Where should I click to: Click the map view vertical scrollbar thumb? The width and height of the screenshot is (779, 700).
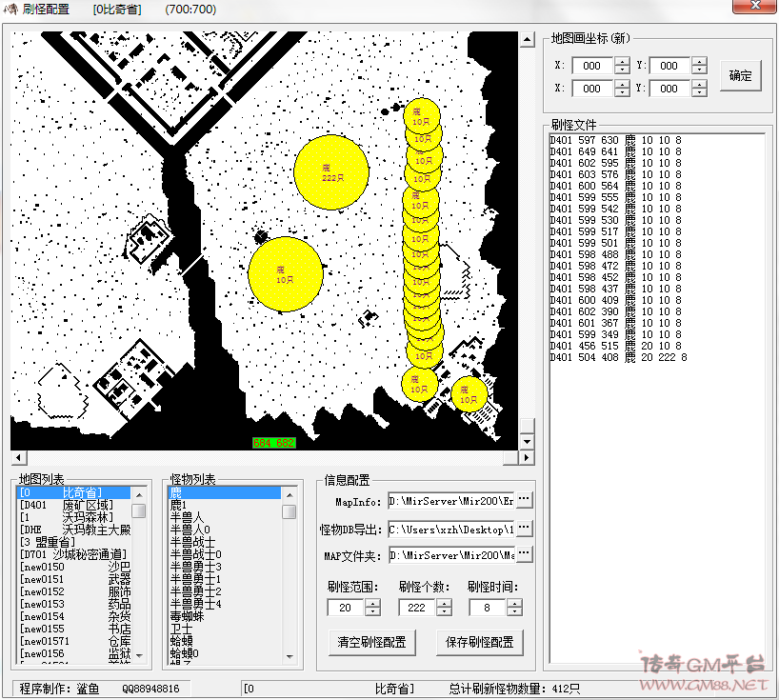528,426
